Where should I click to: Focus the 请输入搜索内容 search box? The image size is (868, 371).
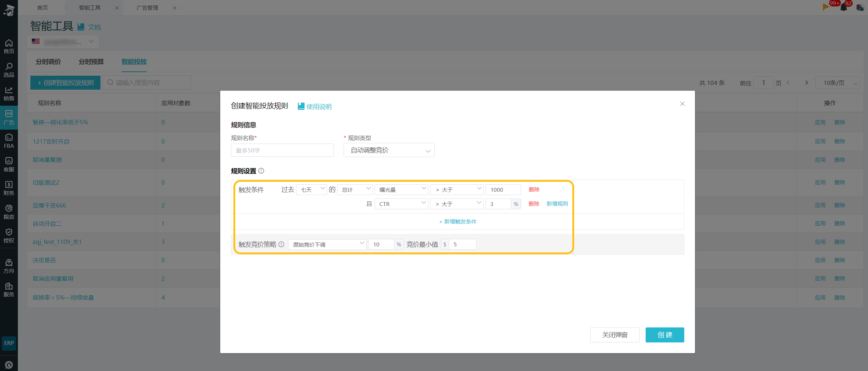tap(147, 82)
